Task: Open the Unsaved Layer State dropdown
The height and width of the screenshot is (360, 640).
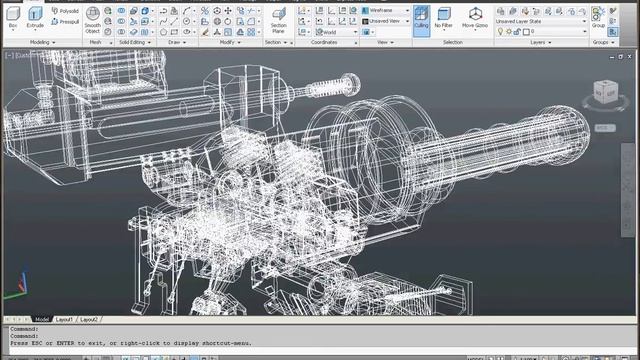Action: click(541, 21)
